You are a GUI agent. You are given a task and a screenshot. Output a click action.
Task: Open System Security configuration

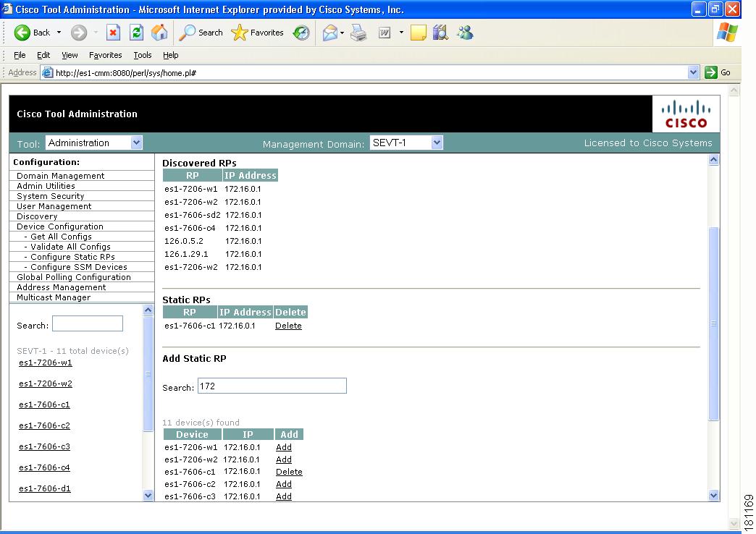tap(50, 196)
